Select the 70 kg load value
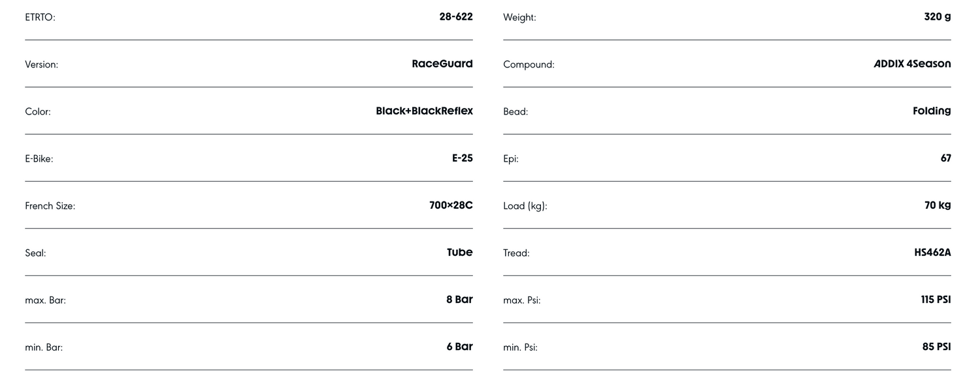This screenshot has width=980, height=384. (x=938, y=205)
